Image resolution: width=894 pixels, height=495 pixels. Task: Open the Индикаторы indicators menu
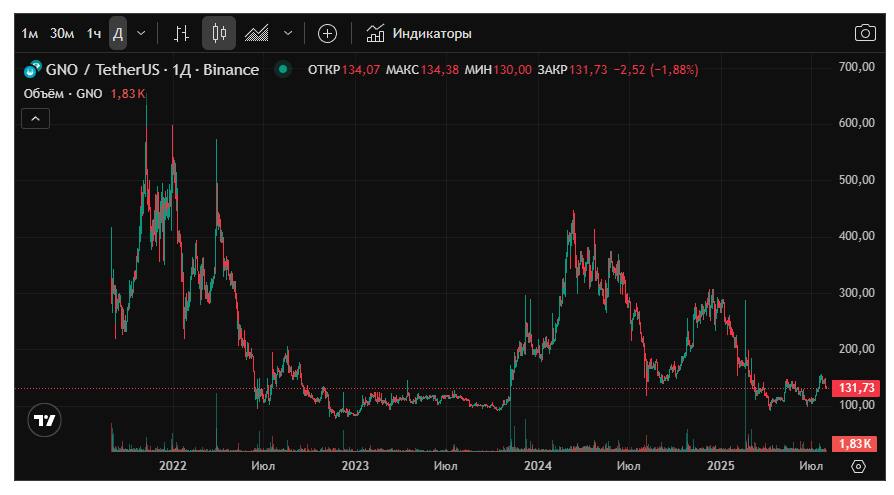(x=418, y=34)
